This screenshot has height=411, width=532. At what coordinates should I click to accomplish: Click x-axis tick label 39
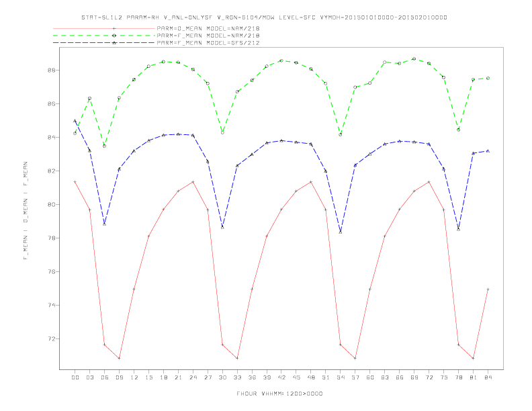point(267,377)
